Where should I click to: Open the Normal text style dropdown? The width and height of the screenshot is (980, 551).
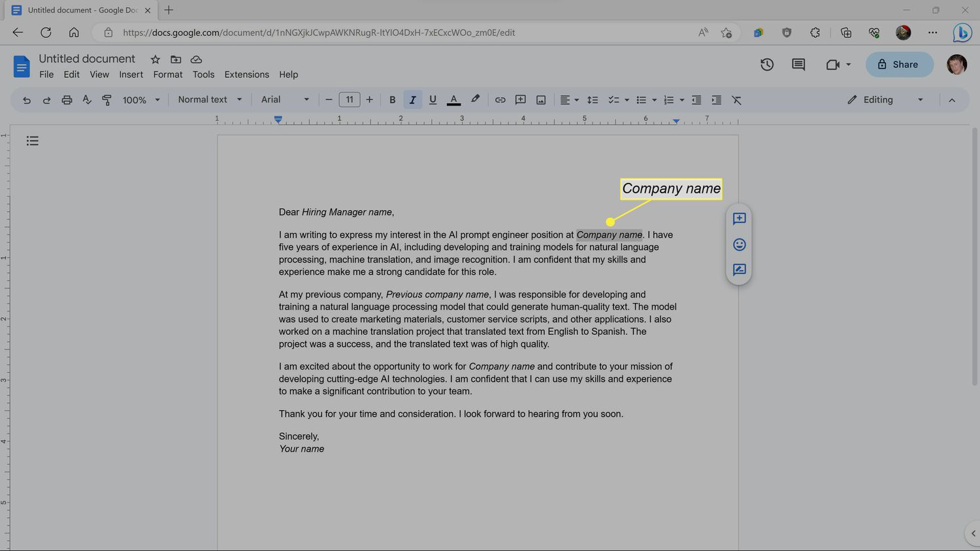210,100
